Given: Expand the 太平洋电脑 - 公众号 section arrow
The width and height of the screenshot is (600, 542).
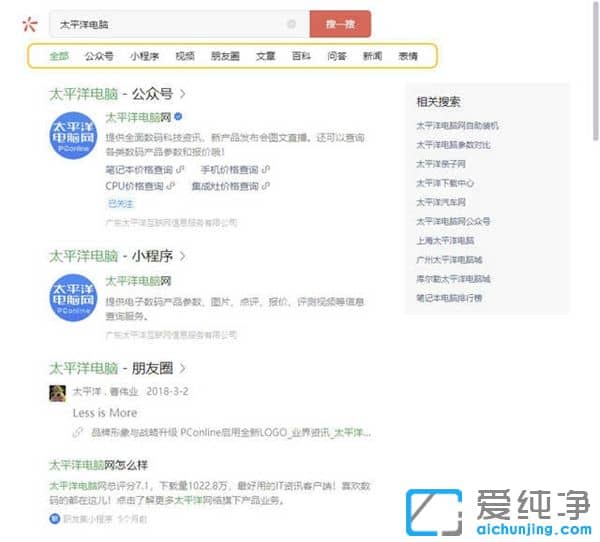Looking at the screenshot, I should pos(182,95).
